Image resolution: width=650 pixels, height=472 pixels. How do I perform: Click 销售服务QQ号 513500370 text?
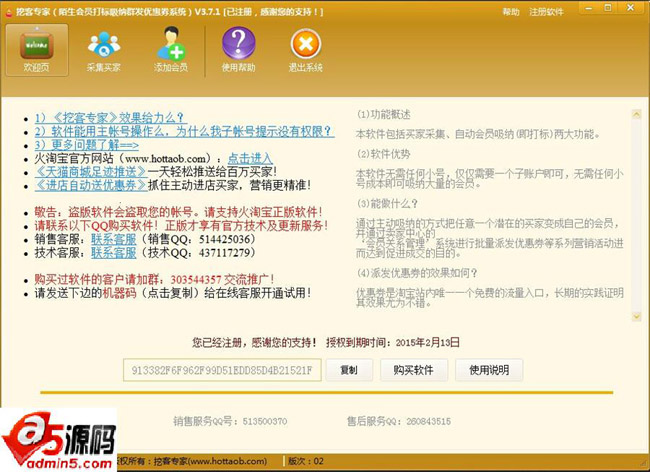click(230, 421)
